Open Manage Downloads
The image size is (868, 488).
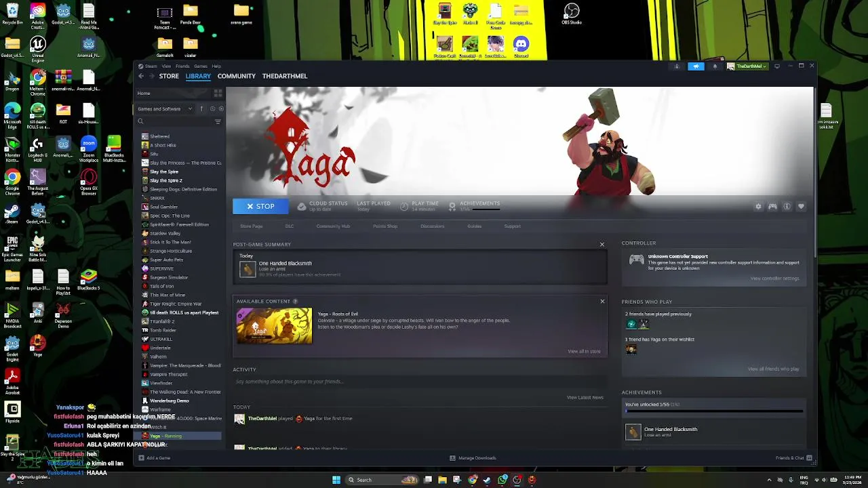coord(473,458)
